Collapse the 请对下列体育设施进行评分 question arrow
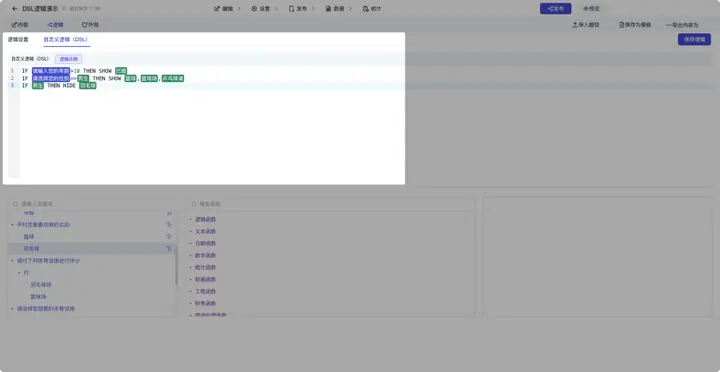720x372 pixels. pyautogui.click(x=12, y=261)
